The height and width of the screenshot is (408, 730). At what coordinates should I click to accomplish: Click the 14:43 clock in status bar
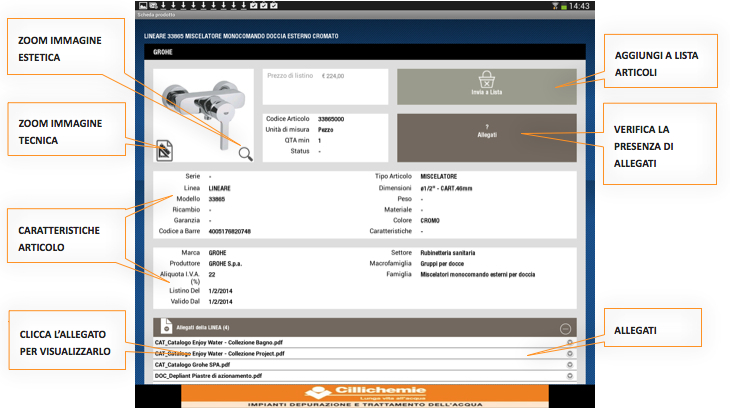pyautogui.click(x=579, y=6)
